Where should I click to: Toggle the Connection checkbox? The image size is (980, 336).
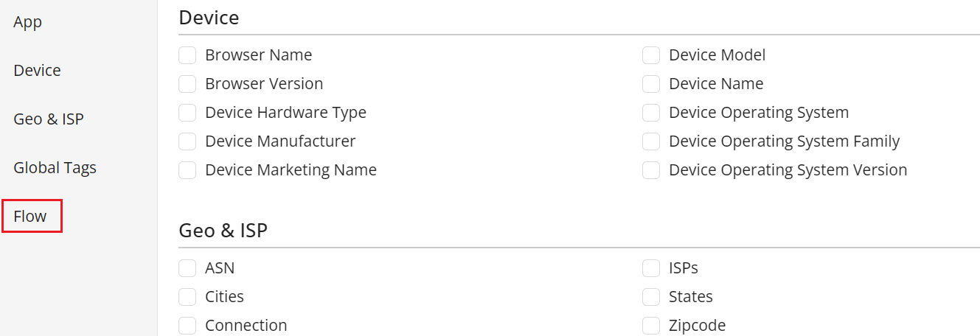click(187, 326)
